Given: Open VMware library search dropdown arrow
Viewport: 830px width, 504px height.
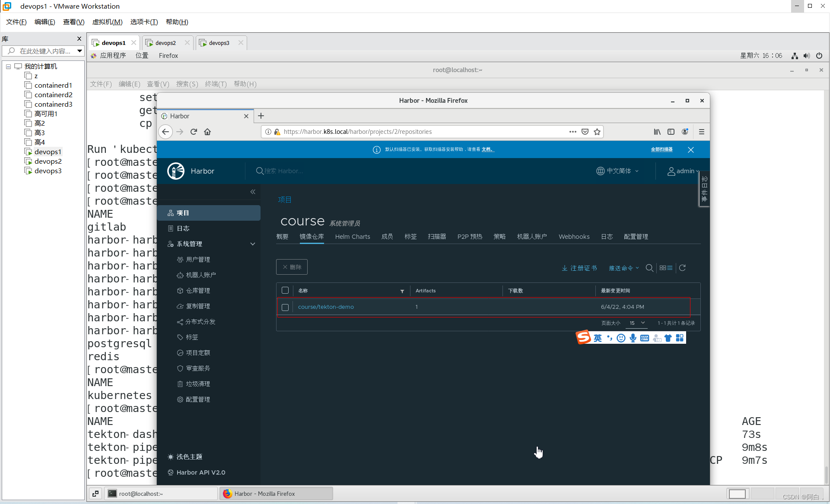Looking at the screenshot, I should point(80,51).
